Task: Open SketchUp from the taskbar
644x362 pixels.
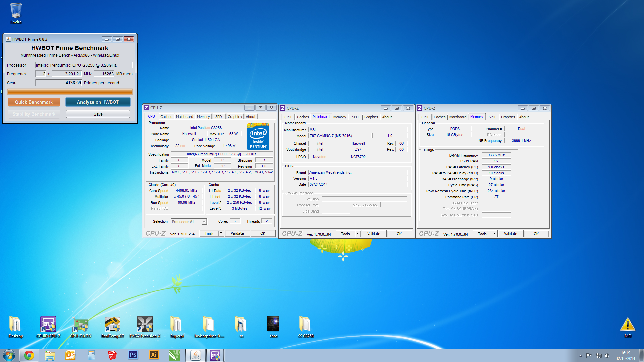Action: (x=112, y=355)
